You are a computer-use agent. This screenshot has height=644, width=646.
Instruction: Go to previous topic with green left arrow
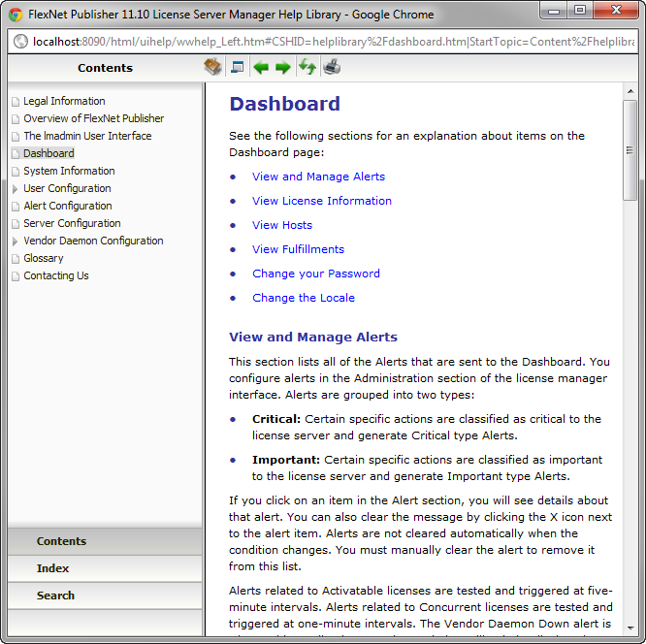click(261, 67)
